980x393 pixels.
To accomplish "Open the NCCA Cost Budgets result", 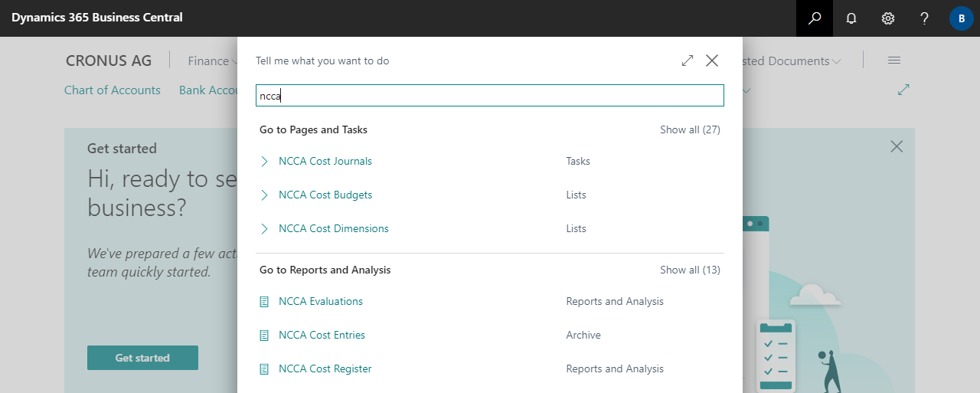I will [x=325, y=195].
